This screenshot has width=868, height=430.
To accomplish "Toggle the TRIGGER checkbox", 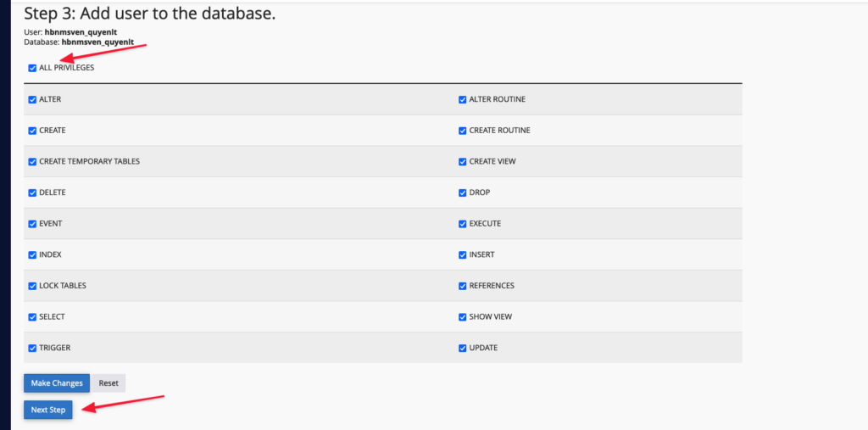I will point(32,348).
